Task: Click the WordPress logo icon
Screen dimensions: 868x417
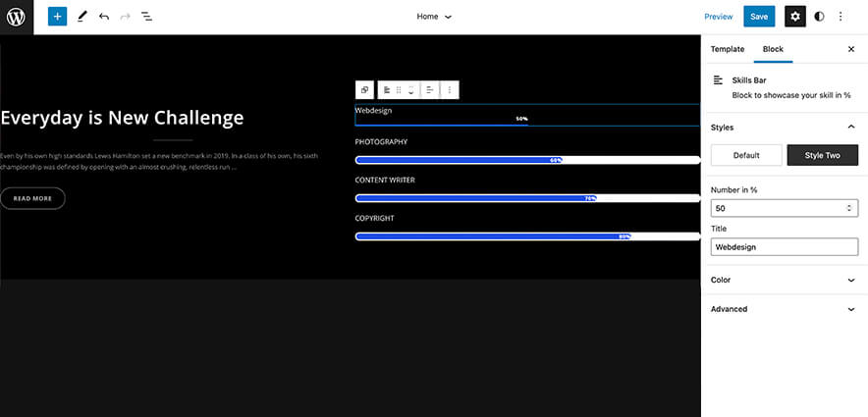Action: coord(16,17)
